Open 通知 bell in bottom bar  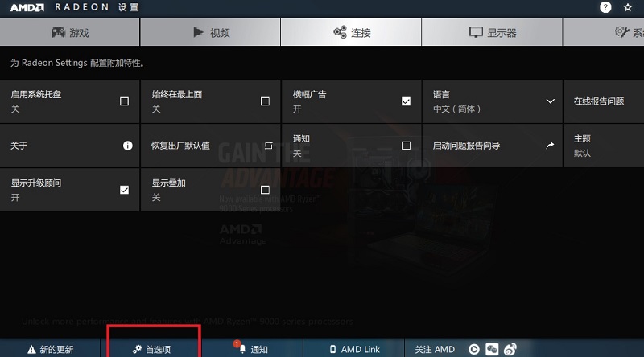click(x=253, y=349)
